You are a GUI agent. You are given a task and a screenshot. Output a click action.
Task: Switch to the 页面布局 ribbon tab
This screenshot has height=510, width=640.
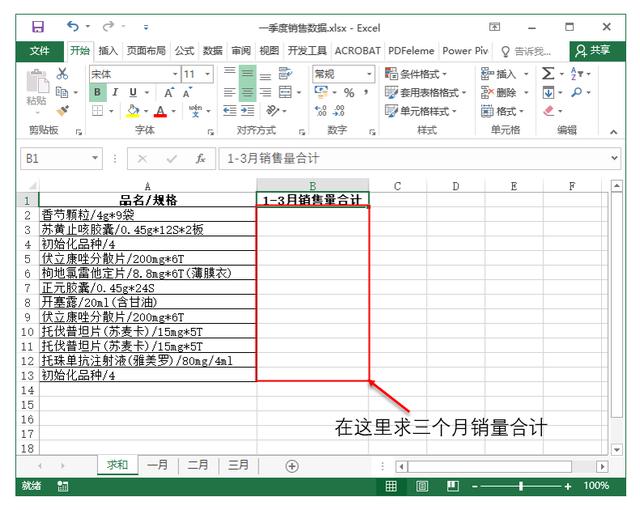tap(146, 51)
